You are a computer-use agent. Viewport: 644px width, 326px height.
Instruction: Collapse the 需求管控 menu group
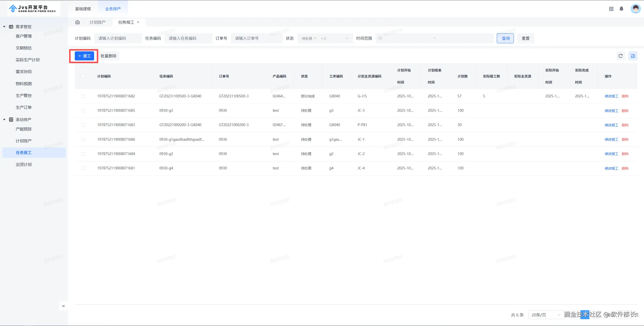tap(4, 27)
